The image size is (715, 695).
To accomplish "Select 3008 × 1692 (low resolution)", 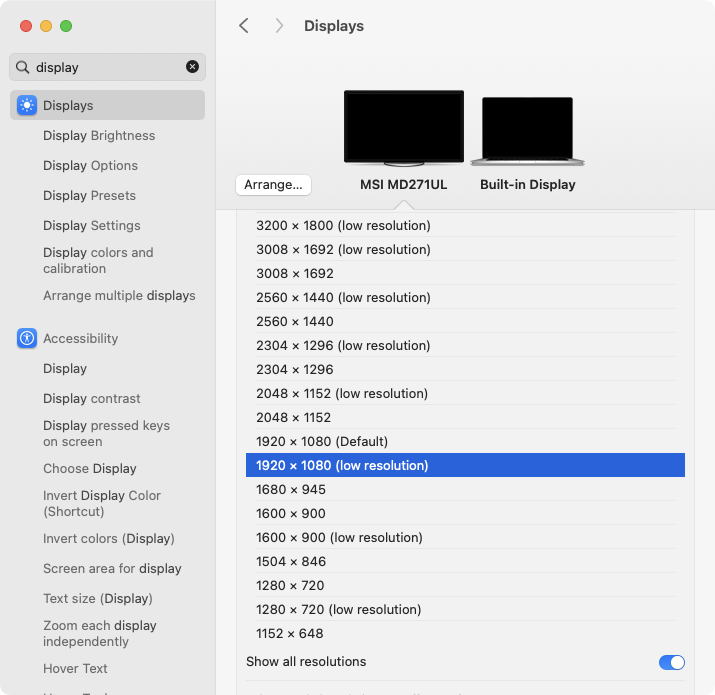I will click(465, 249).
